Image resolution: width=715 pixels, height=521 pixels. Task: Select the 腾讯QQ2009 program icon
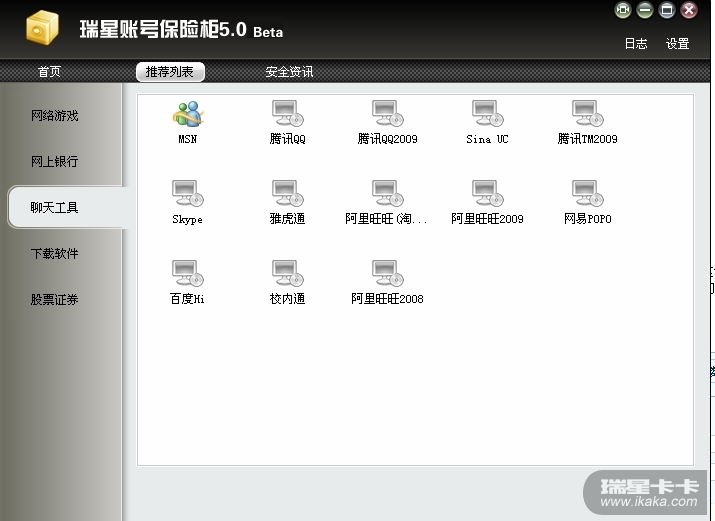[x=388, y=113]
